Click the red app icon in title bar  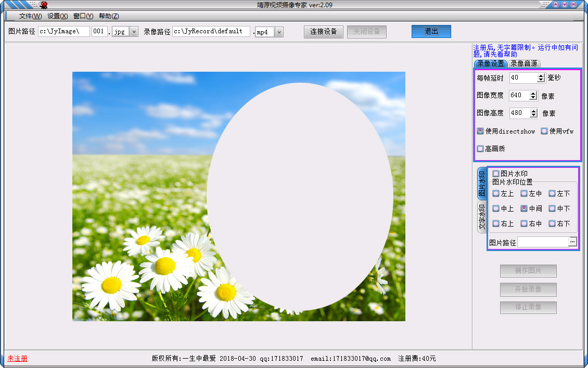coord(44,5)
